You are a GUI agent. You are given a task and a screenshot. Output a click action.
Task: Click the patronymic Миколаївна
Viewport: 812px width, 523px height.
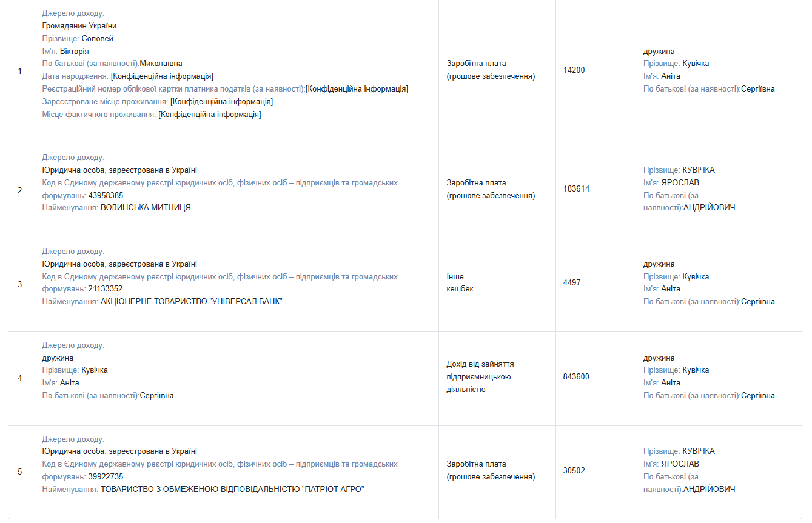pyautogui.click(x=161, y=64)
